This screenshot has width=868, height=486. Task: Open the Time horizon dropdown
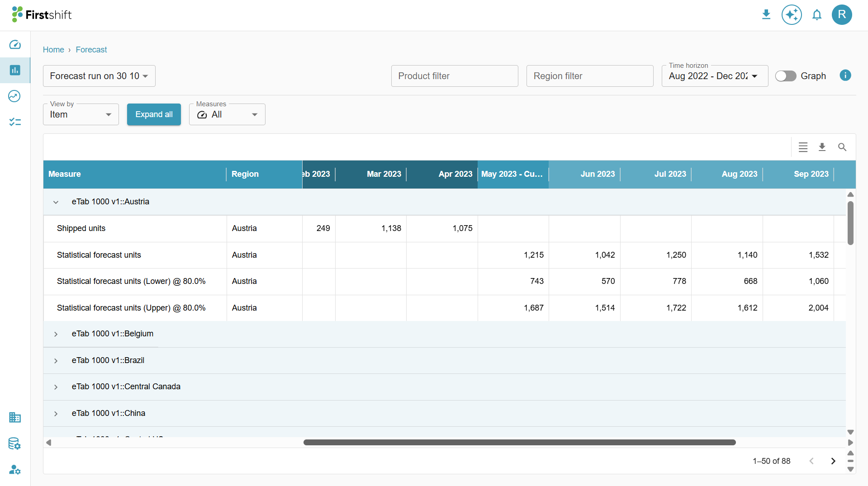click(715, 76)
